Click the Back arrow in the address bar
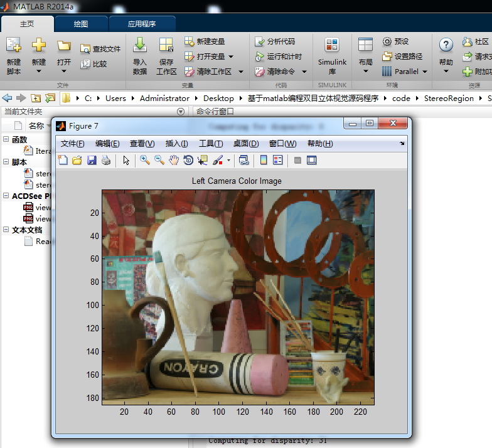The width and height of the screenshot is (492, 448). [x=7, y=98]
